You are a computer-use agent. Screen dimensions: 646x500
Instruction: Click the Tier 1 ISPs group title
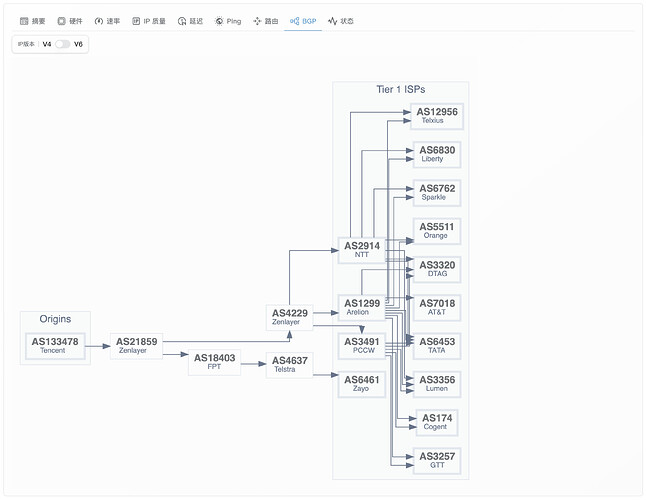coord(400,89)
